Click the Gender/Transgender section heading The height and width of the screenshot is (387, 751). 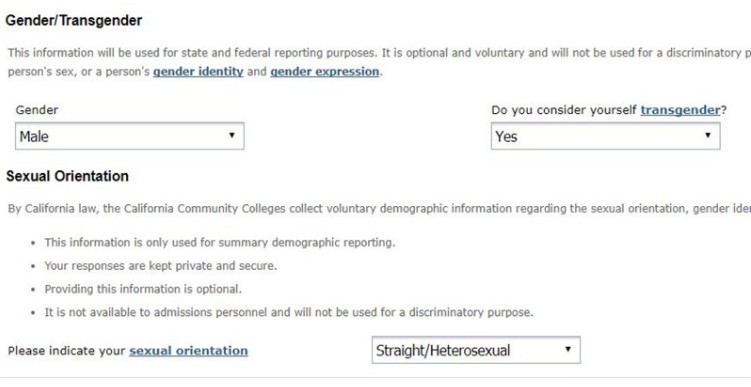click(x=74, y=21)
